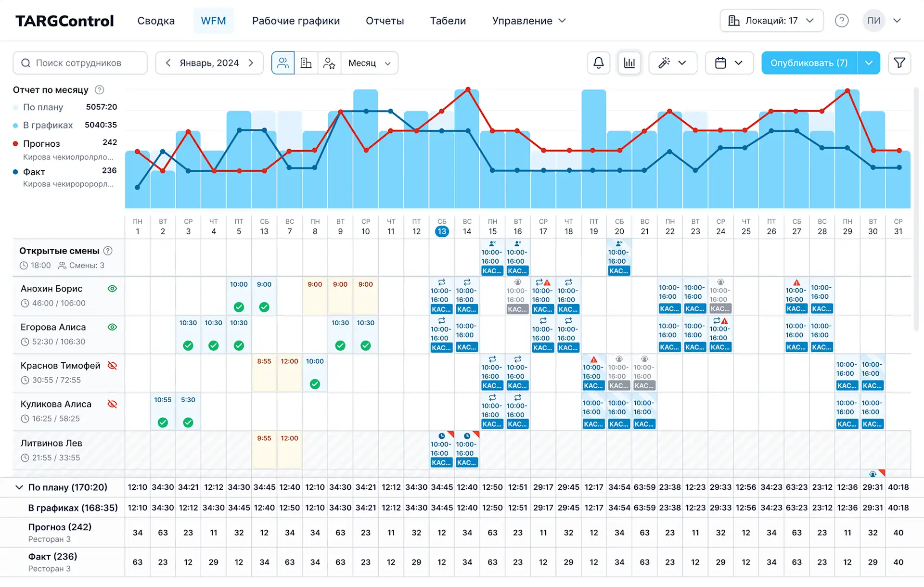Viewport: 924px width, 587px height.
Task: Click the Поиск сотрудников search field
Action: point(80,63)
